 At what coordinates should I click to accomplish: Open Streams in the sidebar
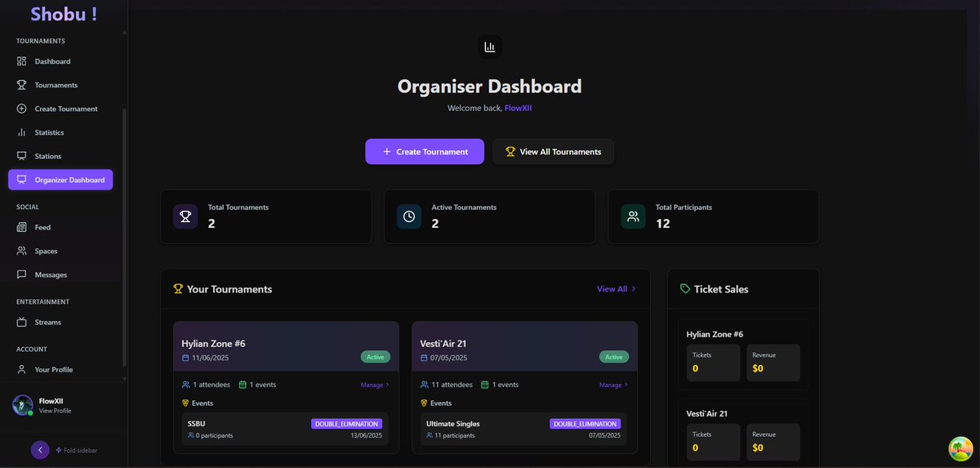(x=60, y=322)
